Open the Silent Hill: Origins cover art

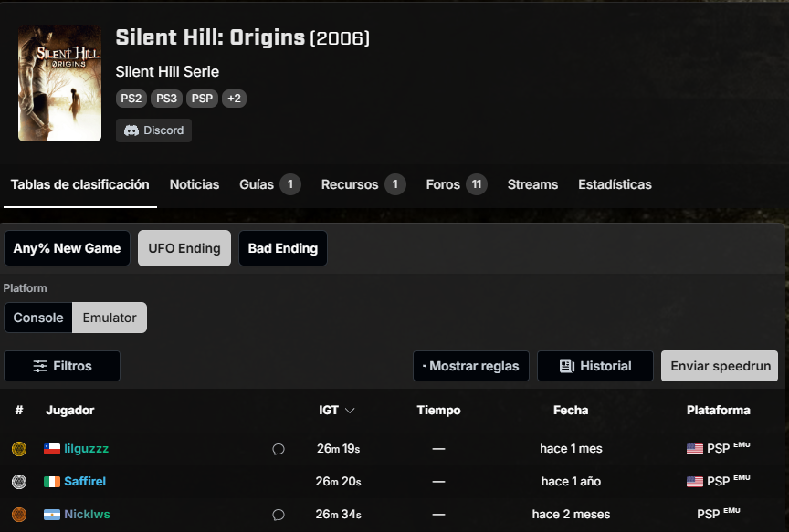click(x=60, y=83)
